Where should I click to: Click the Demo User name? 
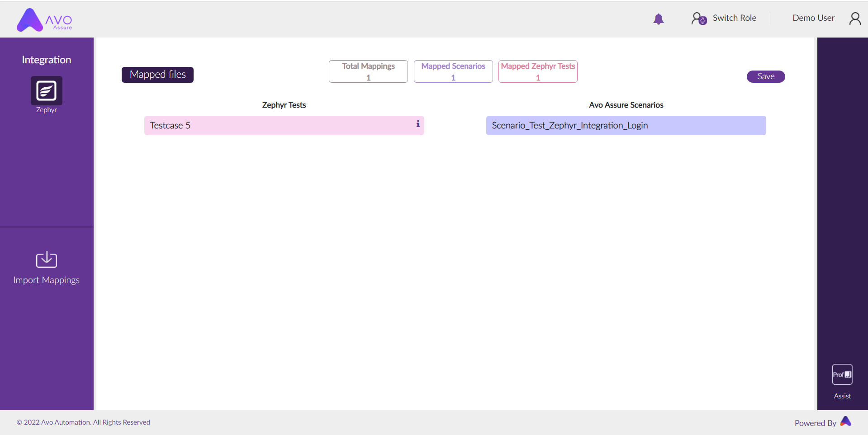click(813, 18)
